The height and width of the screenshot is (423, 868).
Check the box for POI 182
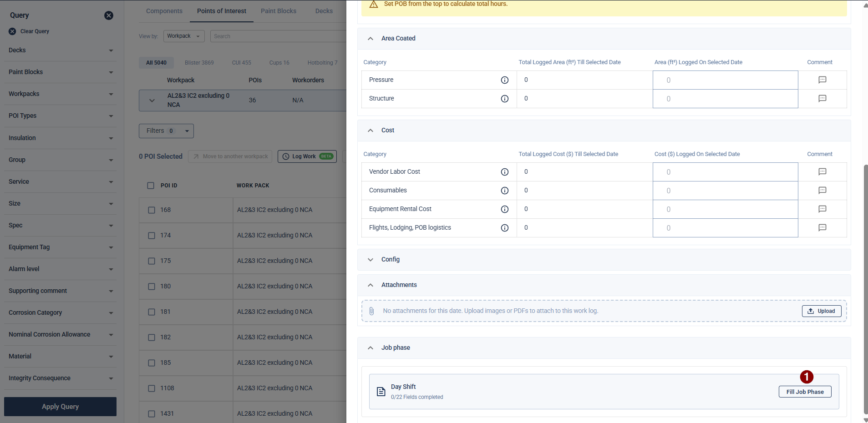[x=152, y=337]
